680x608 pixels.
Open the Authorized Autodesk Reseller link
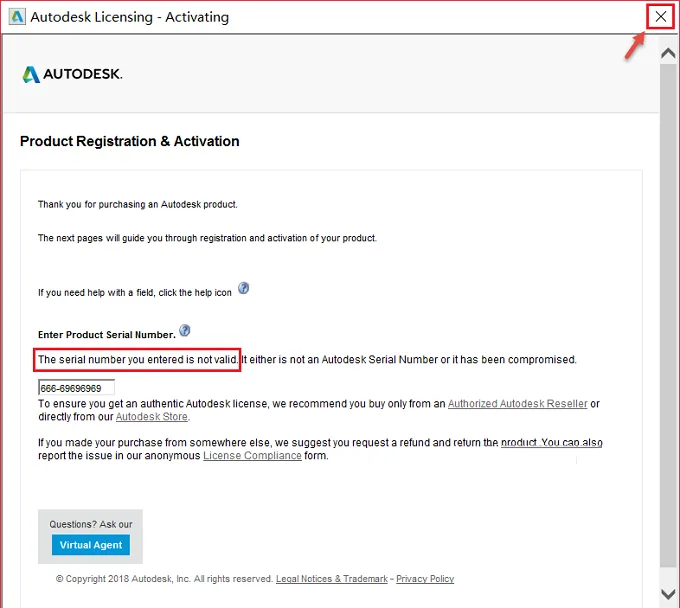(x=517, y=404)
